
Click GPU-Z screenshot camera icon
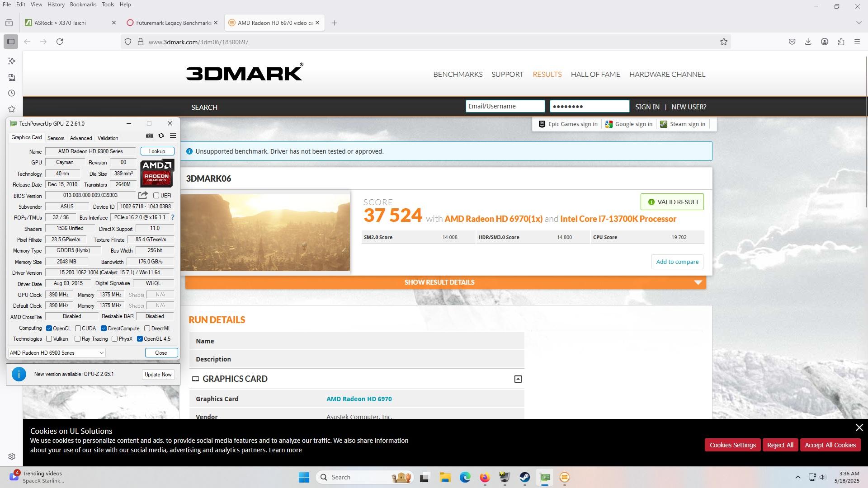click(150, 136)
